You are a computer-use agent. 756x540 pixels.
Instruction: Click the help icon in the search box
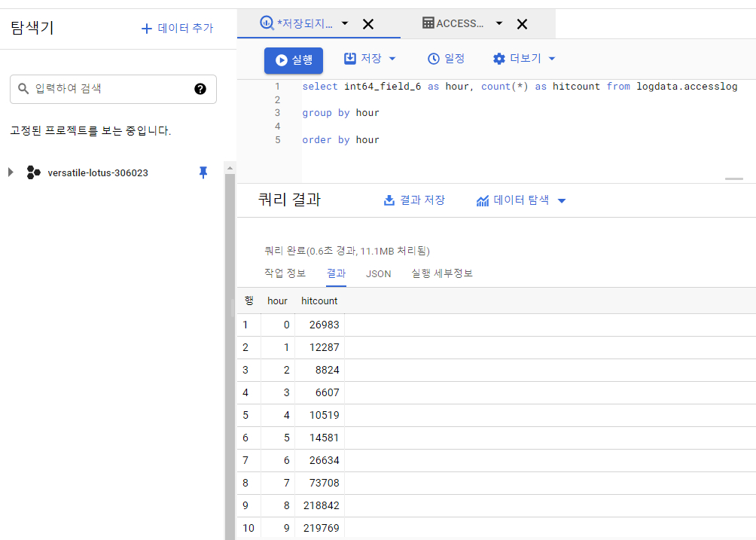point(200,89)
